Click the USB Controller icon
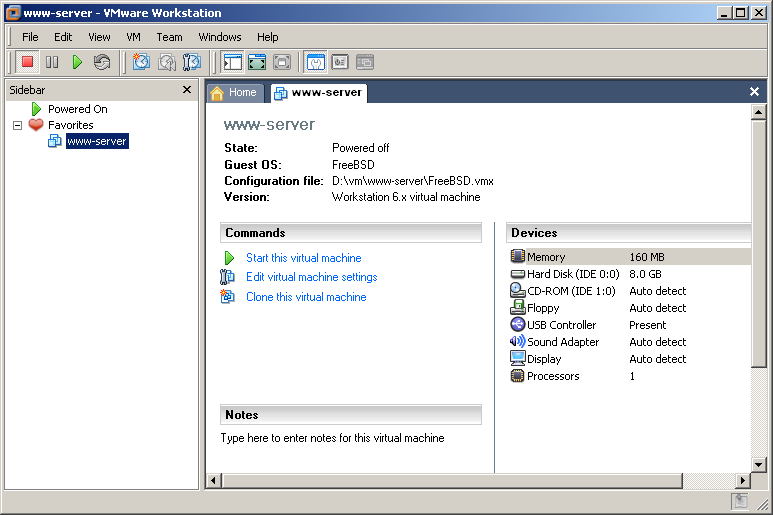This screenshot has width=773, height=515. [x=517, y=324]
